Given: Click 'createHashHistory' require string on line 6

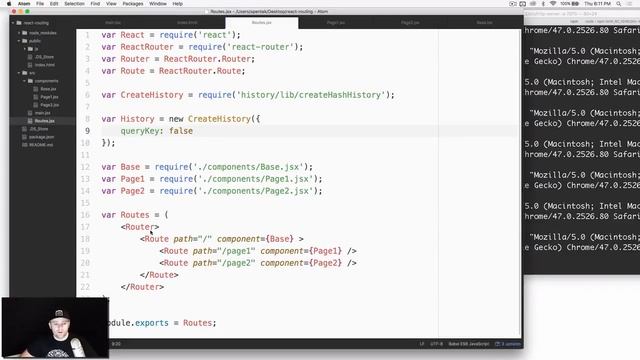Looking at the screenshot, I should click(310, 95).
